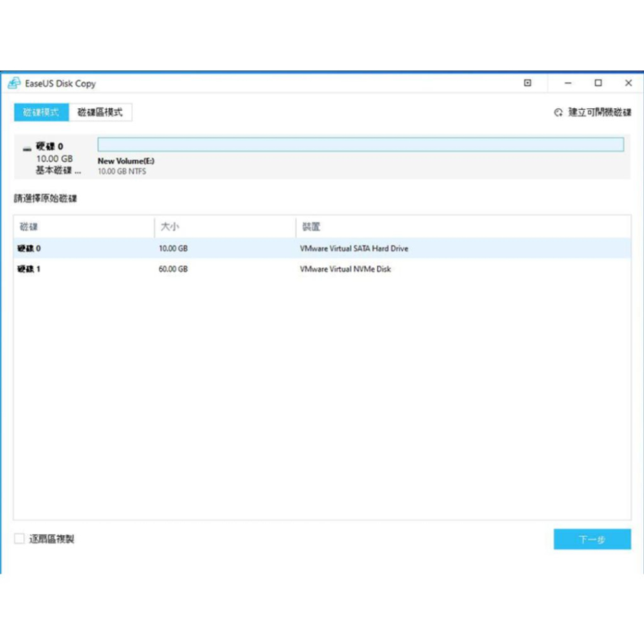Viewport: 644px width, 644px height.
Task: Select 硬碟 1 as the source disk
Action: click(x=193, y=269)
